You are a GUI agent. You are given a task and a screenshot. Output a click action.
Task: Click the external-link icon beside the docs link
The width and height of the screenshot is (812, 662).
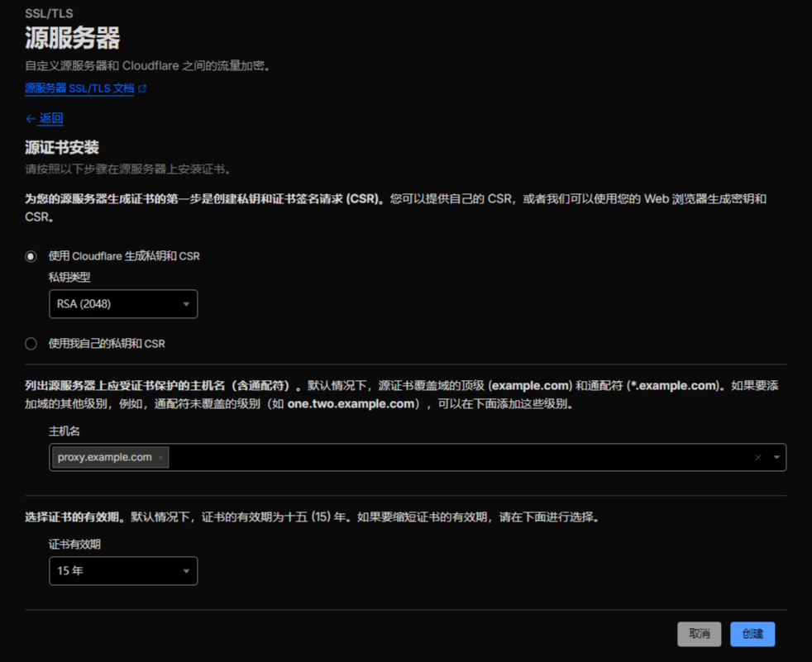point(143,88)
